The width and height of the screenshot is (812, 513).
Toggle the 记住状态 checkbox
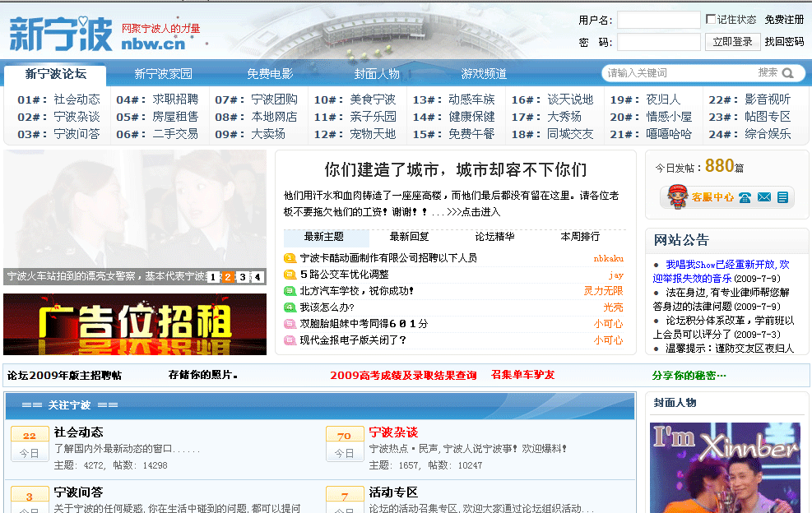(x=711, y=19)
